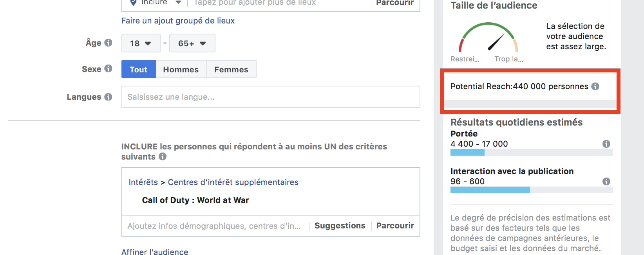644x255 pixels.
Task: Select Femmes as target gender
Action: (x=231, y=69)
